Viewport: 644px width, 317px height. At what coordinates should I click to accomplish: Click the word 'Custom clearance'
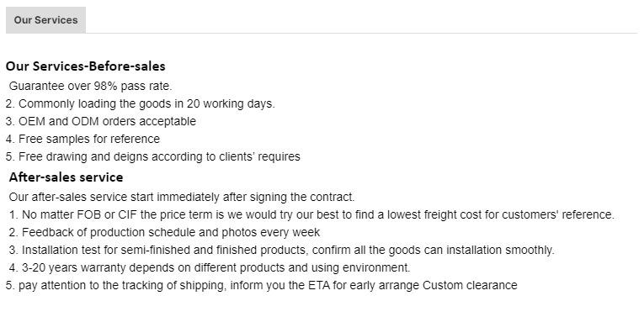[470, 285]
